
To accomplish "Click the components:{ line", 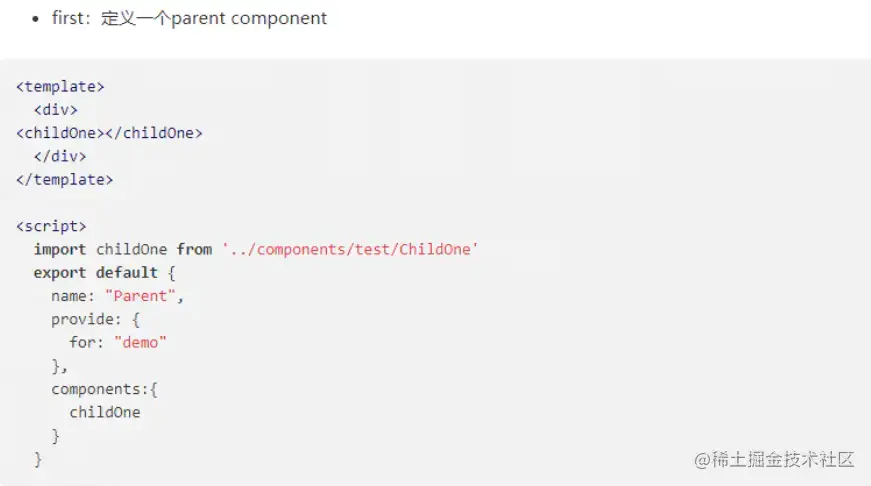I will tap(104, 389).
